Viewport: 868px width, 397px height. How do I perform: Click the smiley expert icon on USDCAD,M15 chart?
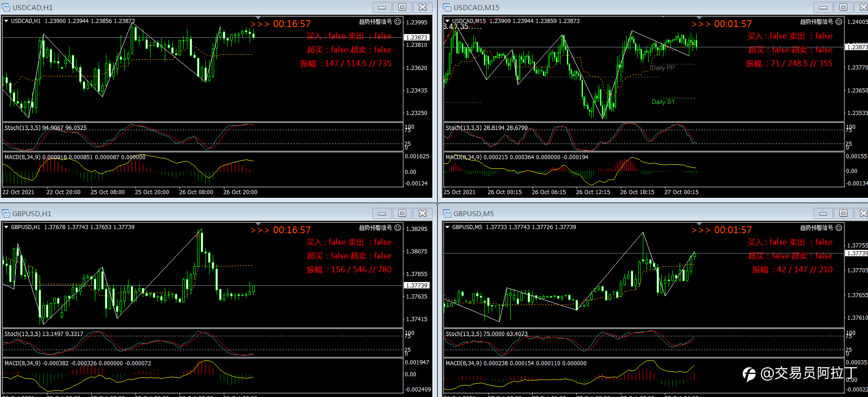pos(839,22)
